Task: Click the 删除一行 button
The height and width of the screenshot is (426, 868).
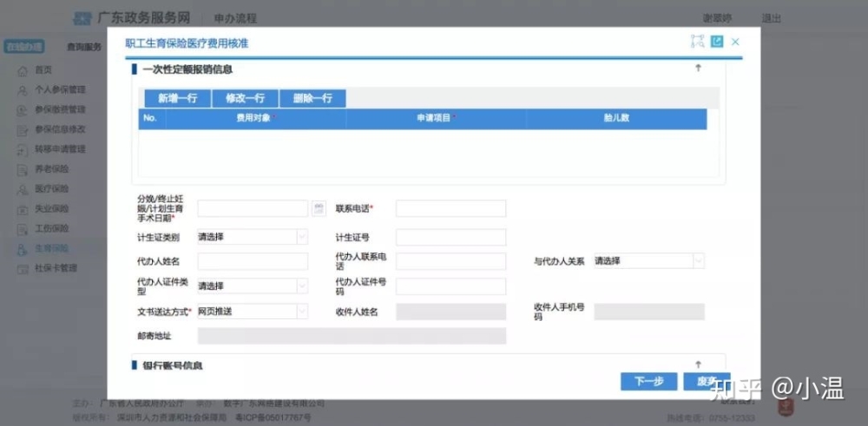Action: (312, 99)
